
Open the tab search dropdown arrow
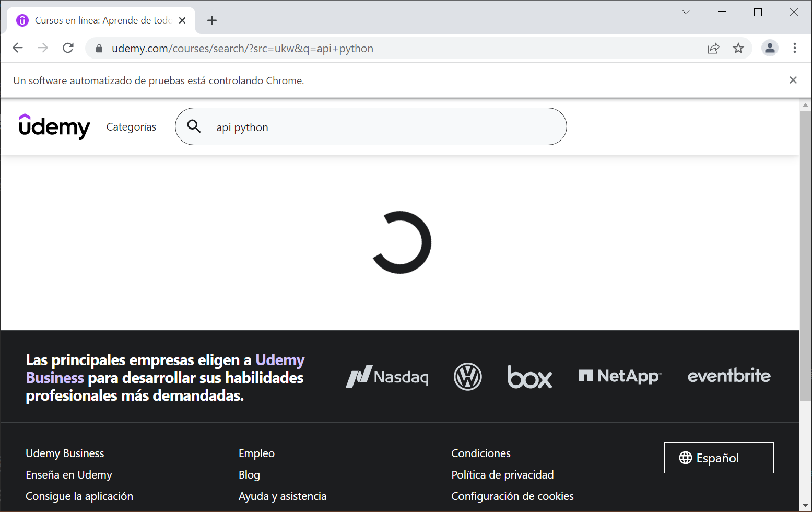pos(686,12)
